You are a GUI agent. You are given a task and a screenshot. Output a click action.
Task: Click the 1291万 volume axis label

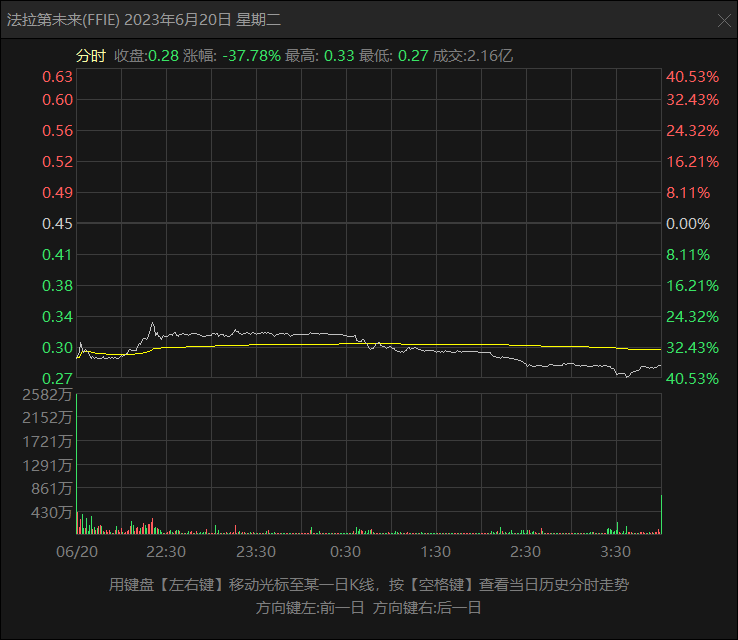(x=47, y=465)
